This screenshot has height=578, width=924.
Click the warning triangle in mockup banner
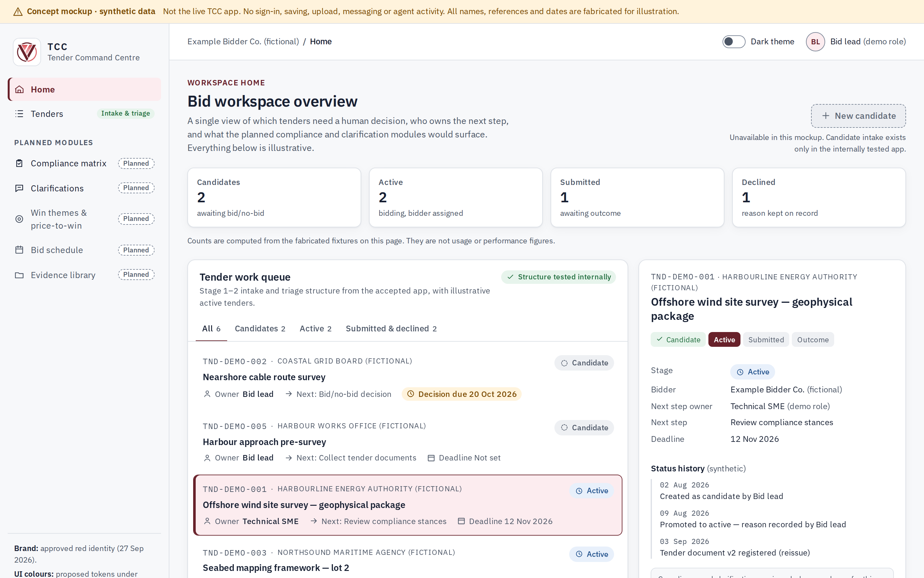tap(18, 12)
